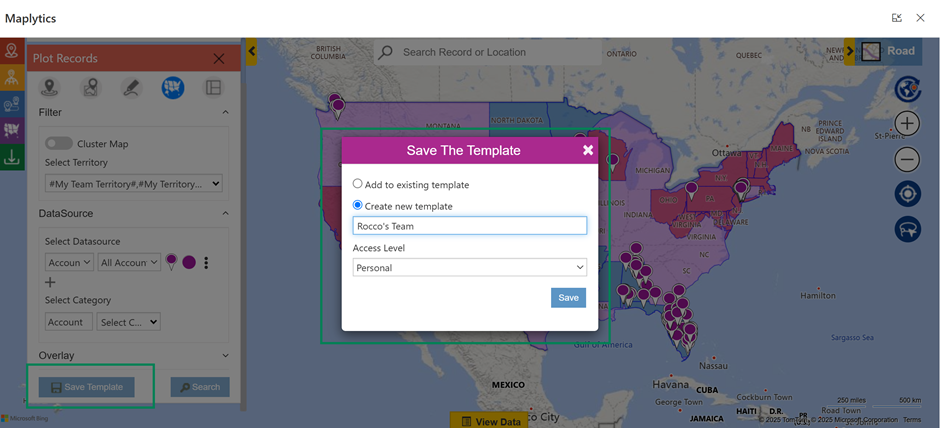940x428 pixels.
Task: Click Save button in the dialog
Action: 568,298
